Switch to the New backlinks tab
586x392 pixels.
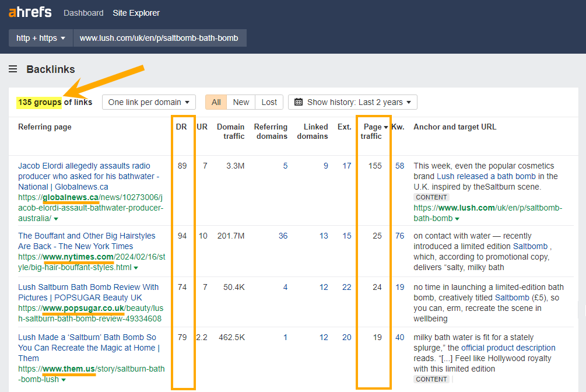click(241, 101)
